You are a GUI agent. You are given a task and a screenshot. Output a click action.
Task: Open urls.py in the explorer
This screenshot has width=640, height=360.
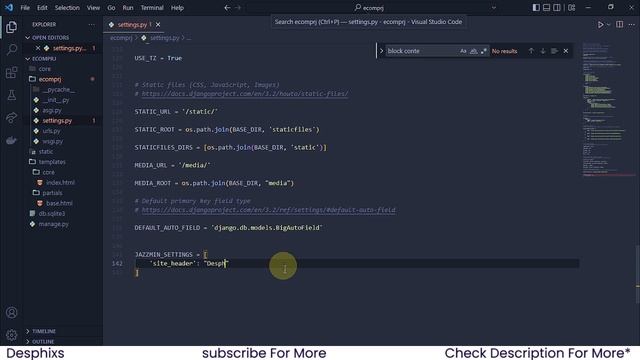[x=51, y=131]
